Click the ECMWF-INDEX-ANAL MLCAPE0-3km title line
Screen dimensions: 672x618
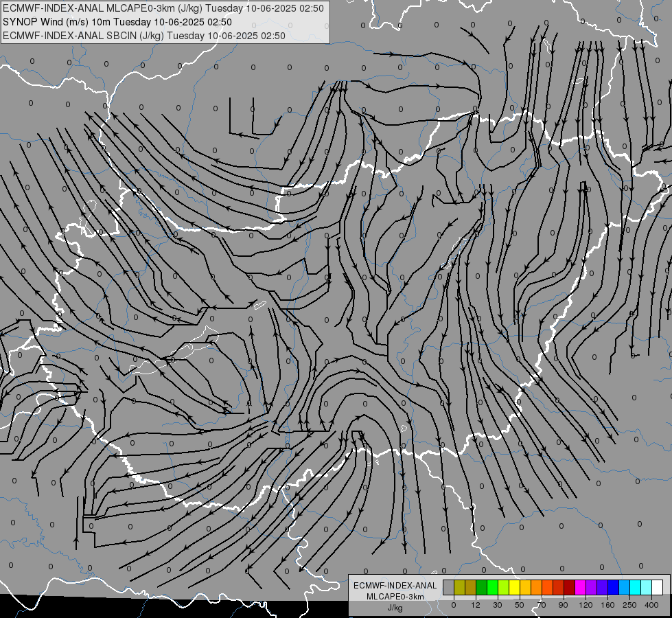(163, 8)
